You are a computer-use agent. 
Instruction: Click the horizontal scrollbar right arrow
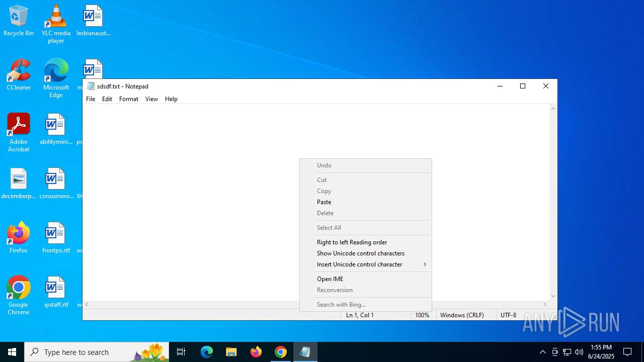point(544,304)
